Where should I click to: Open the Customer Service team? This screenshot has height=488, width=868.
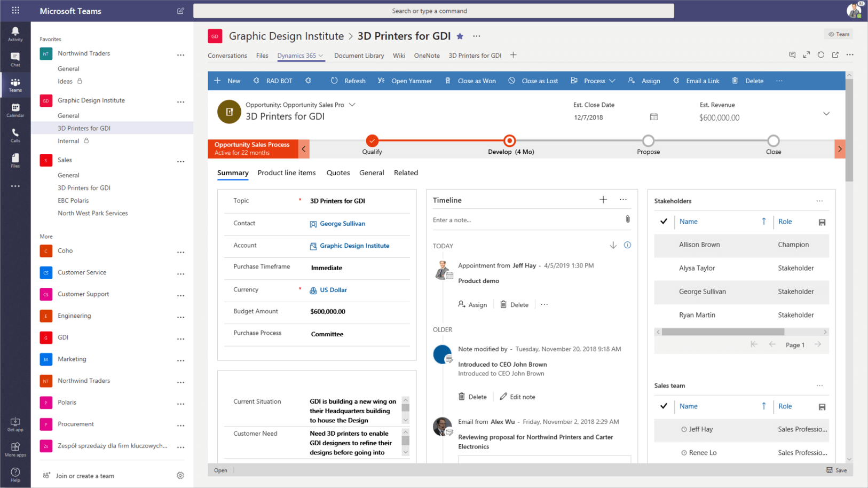point(82,272)
